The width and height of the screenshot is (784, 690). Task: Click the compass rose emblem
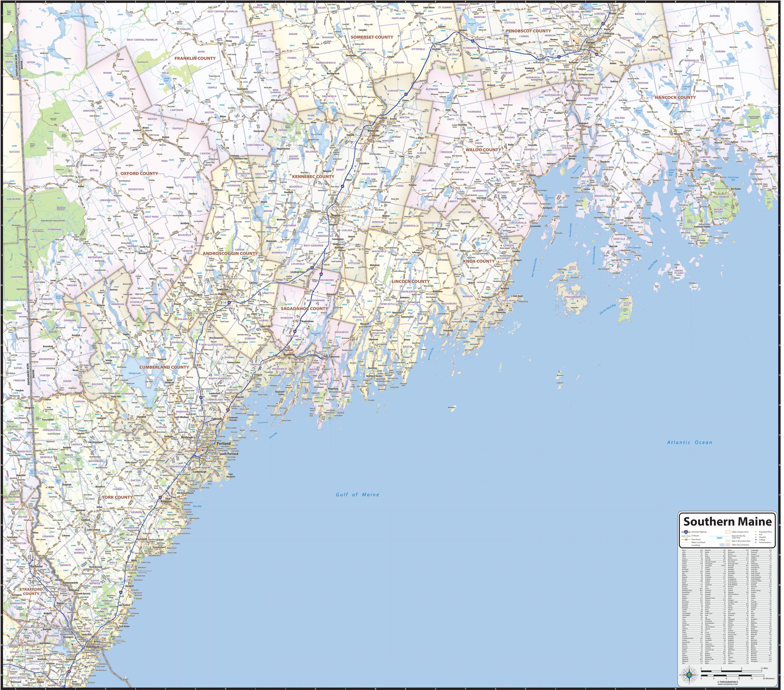[x=689, y=675]
